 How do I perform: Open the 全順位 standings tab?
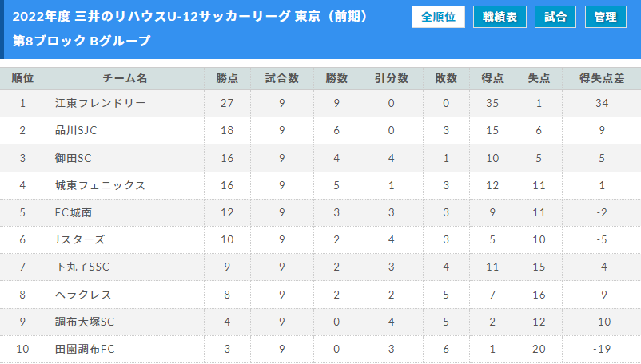[438, 17]
